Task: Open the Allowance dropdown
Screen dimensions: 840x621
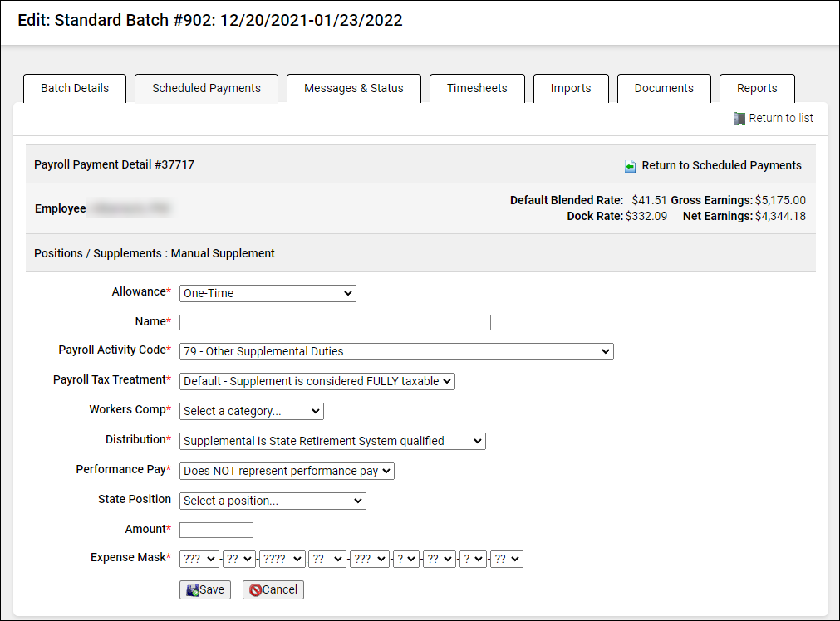Action: 268,293
